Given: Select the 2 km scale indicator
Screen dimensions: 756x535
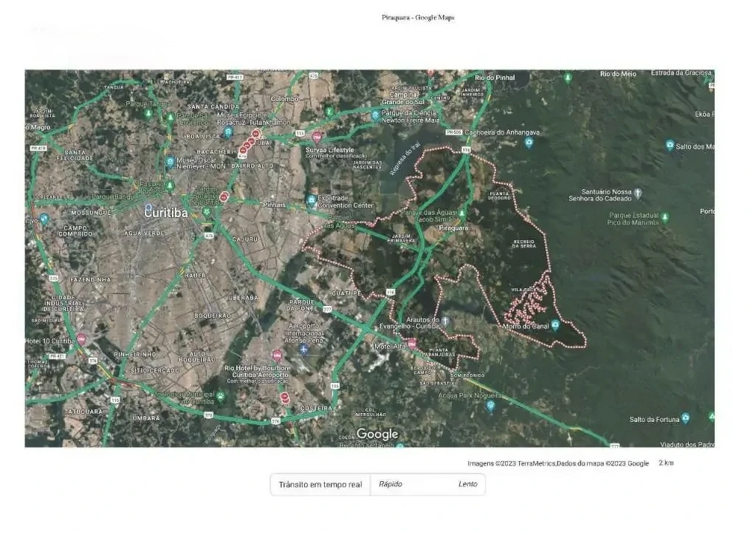Looking at the screenshot, I should click(666, 463).
